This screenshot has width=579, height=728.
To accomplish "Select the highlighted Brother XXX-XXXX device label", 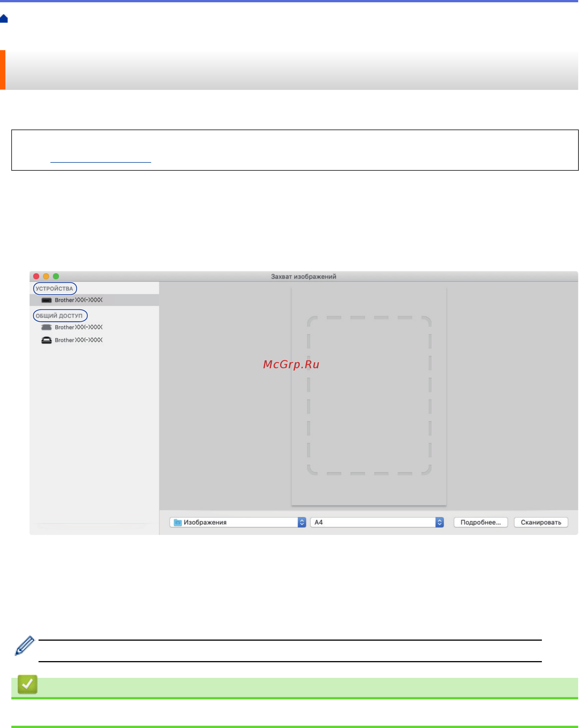I will coord(79,300).
